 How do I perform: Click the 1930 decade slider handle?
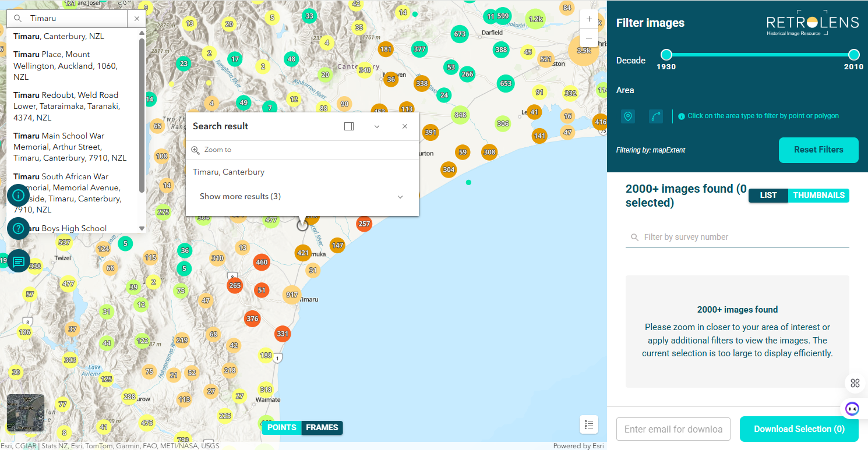point(666,55)
